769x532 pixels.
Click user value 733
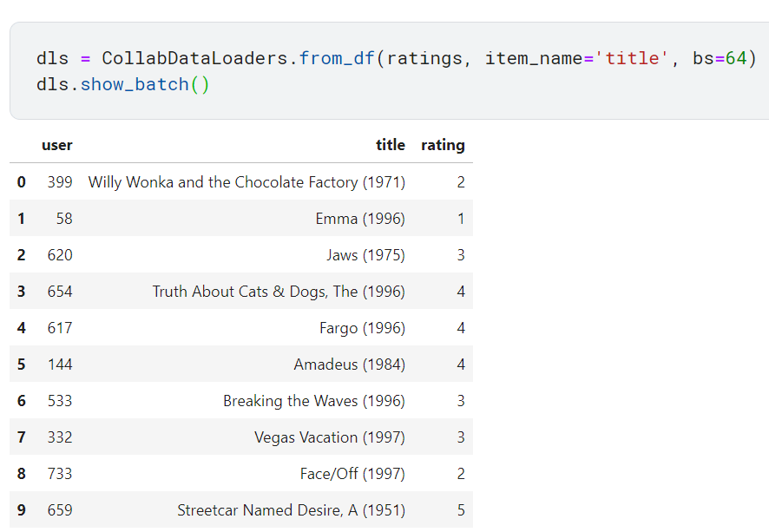tap(60, 474)
